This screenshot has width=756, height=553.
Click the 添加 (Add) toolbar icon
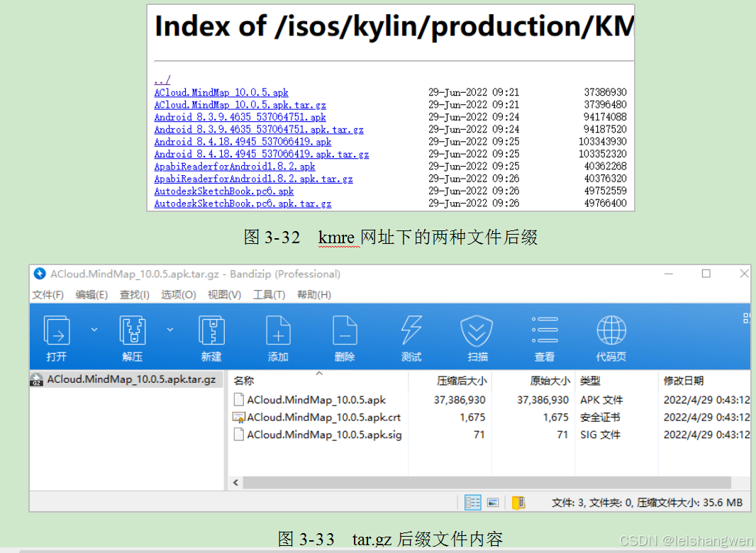pyautogui.click(x=278, y=330)
